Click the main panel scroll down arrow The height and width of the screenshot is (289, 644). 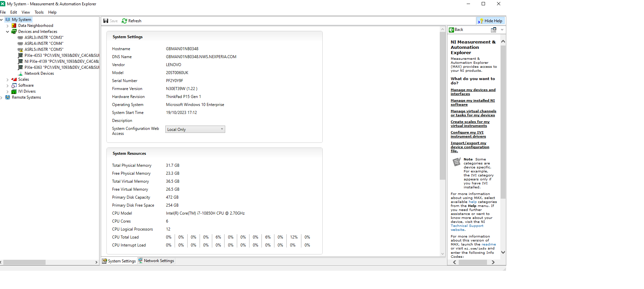click(442, 254)
